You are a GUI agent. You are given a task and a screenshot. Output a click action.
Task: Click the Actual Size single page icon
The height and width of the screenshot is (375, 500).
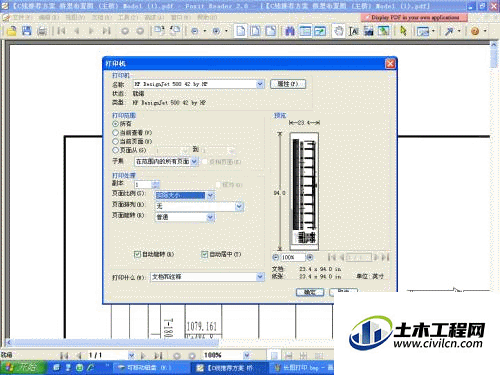coord(241,31)
